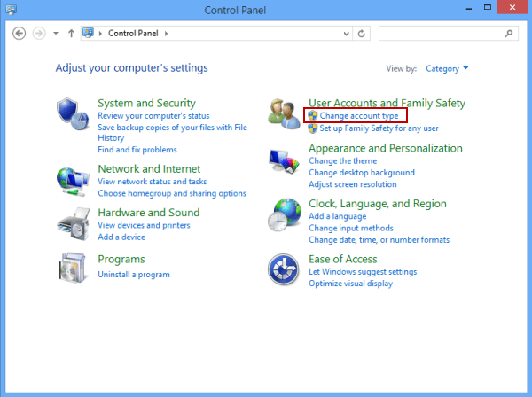Open Network and Internet category
The width and height of the screenshot is (532, 397).
[149, 168]
